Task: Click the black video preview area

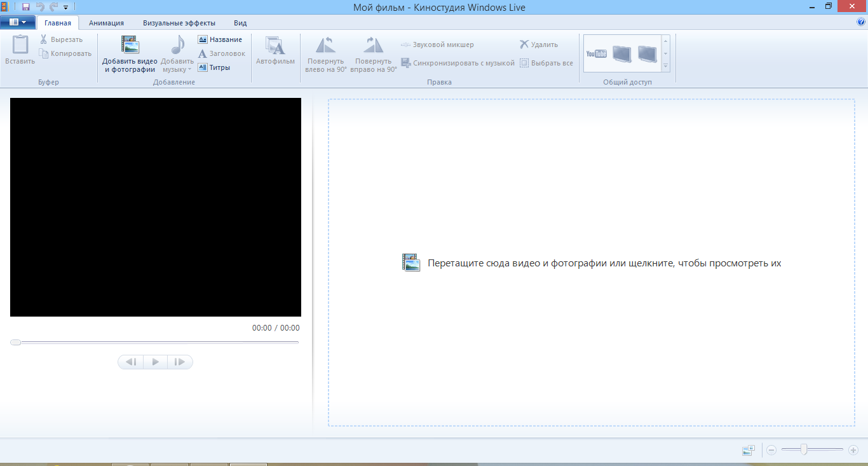Action: [156, 207]
